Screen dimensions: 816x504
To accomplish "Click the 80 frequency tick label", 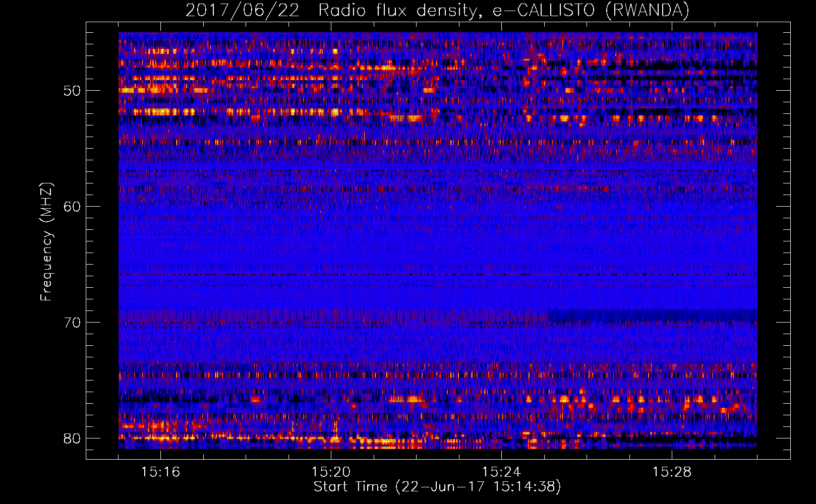I will click(72, 438).
